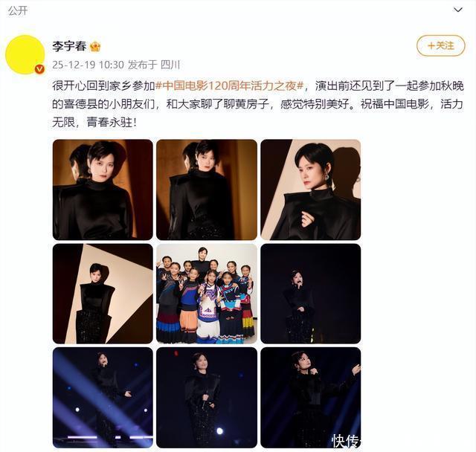Click the post timestamp 25-12-19 10:30

pyautogui.click(x=88, y=65)
